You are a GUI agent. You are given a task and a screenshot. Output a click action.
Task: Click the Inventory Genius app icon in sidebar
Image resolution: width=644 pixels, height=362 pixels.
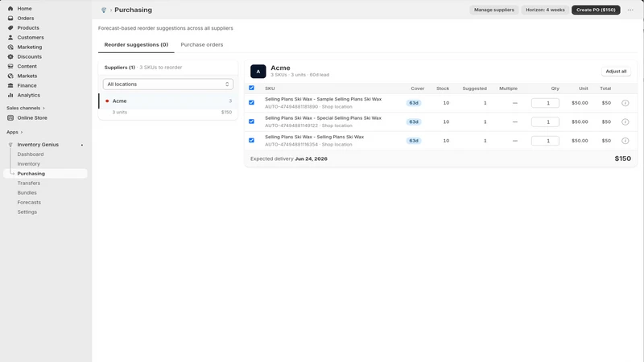(x=10, y=145)
